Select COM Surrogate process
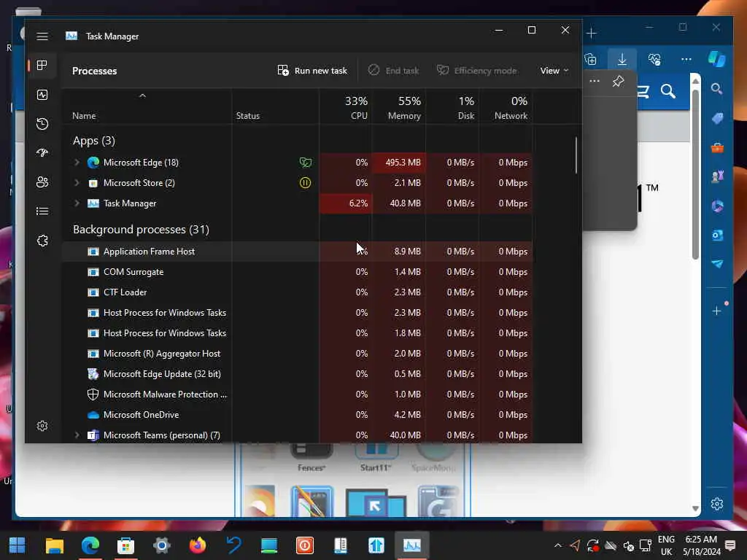 [x=298, y=272]
